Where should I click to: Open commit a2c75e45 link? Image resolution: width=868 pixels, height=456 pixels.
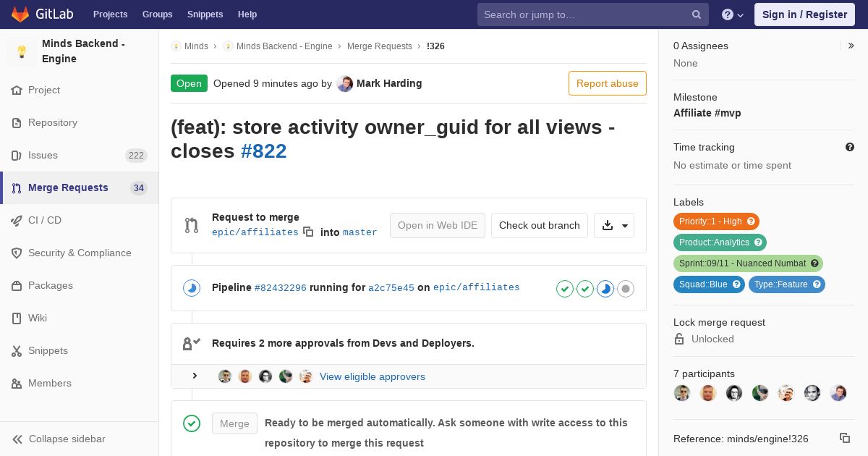pyautogui.click(x=391, y=287)
